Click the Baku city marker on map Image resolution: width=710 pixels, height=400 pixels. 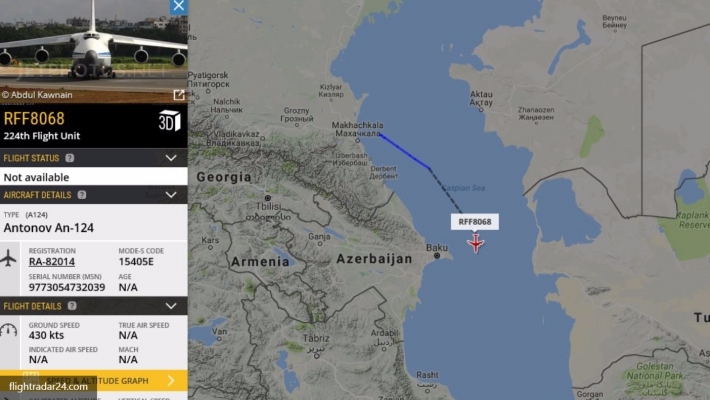pyautogui.click(x=437, y=255)
